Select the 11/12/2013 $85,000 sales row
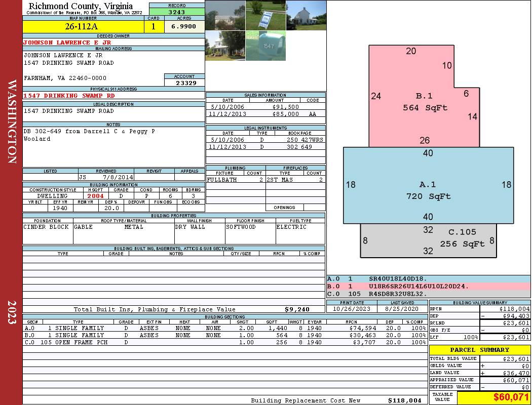 pos(265,114)
